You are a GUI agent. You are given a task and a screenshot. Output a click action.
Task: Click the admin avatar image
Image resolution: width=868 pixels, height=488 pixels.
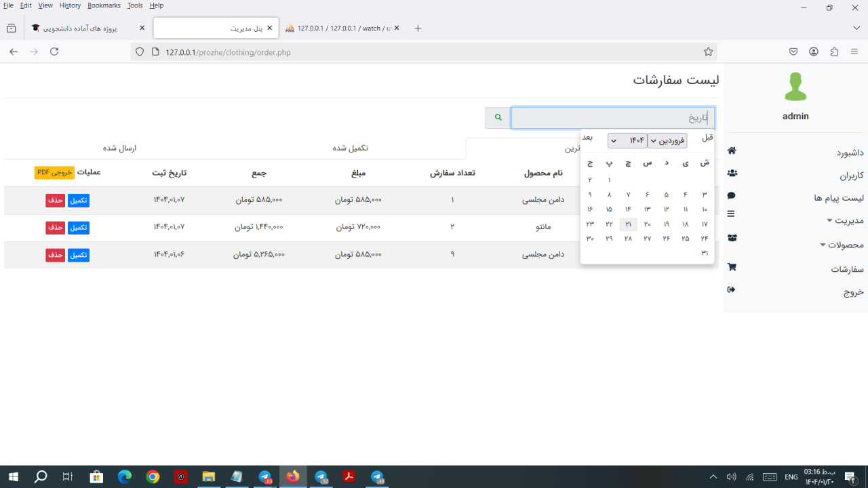[795, 87]
